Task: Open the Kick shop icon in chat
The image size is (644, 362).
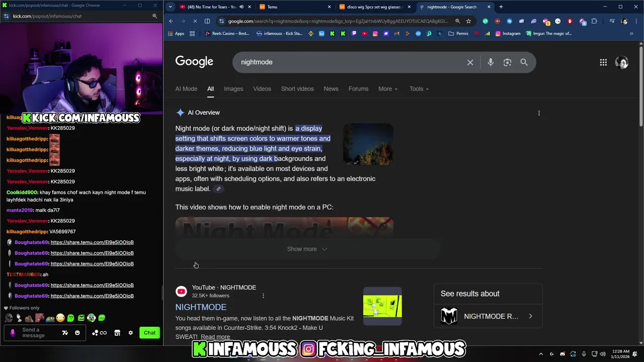Action: [117, 333]
